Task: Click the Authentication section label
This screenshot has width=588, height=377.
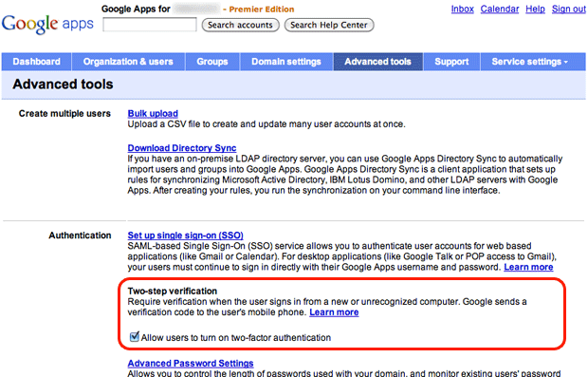Action: 80,236
